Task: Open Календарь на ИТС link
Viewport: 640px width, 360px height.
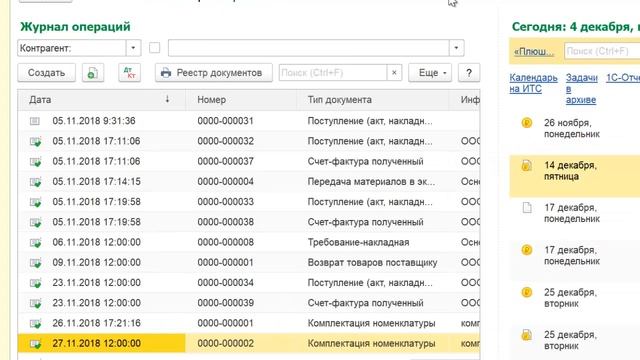Action: click(x=533, y=83)
